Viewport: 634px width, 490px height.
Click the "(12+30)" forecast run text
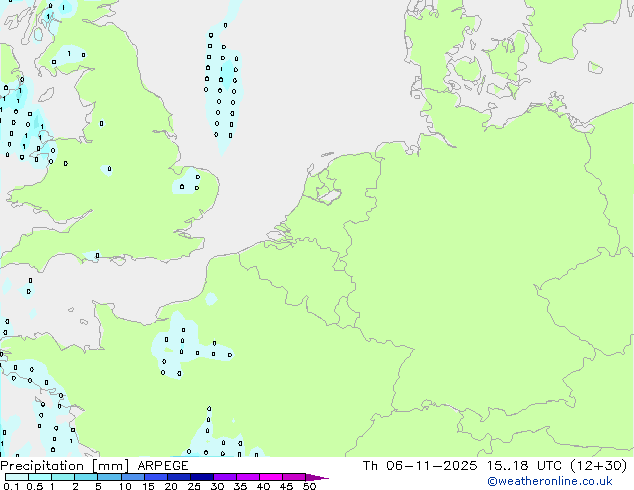pyautogui.click(x=599, y=466)
